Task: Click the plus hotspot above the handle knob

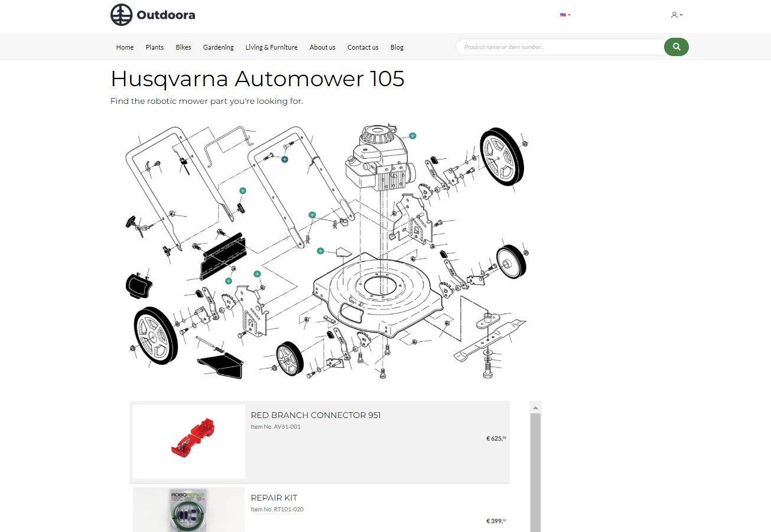Action: (x=243, y=191)
